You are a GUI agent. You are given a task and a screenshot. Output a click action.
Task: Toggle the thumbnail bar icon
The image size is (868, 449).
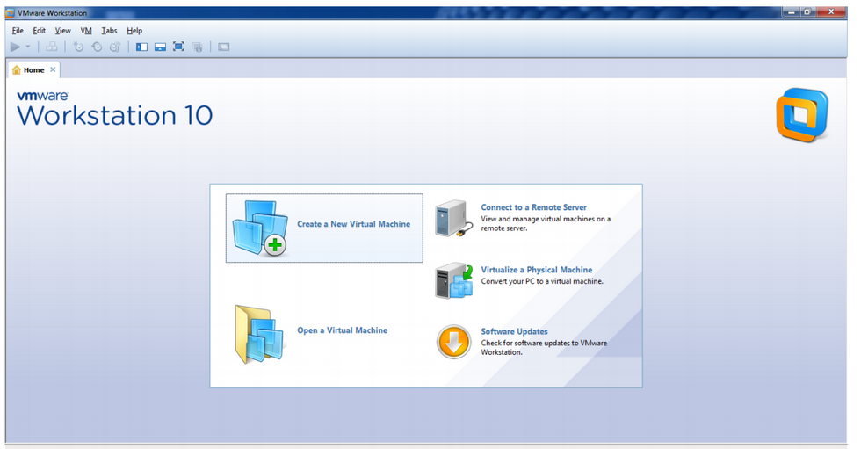click(160, 47)
